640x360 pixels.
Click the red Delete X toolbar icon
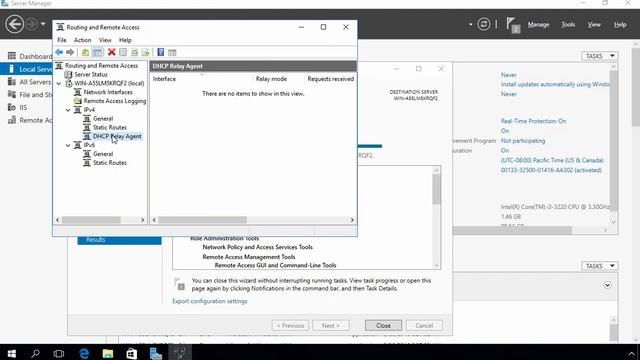111,52
